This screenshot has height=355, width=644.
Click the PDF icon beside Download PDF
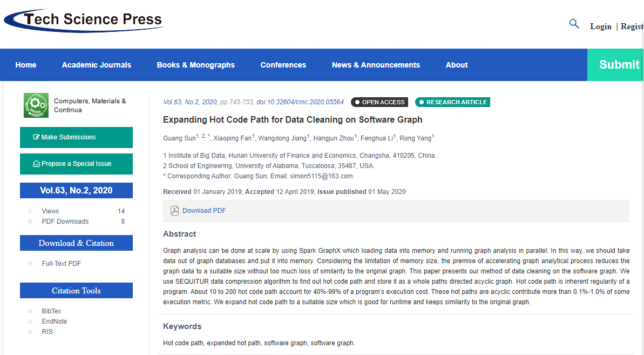(x=174, y=211)
